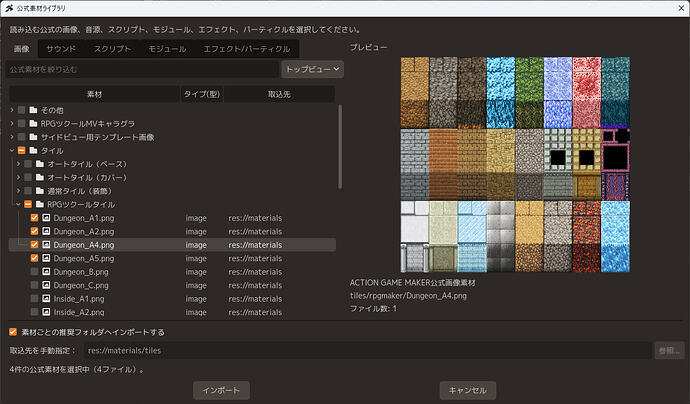
Task: Toggle 素材ごとの推奨フォルダへインポートする checkbox
Action: click(13, 332)
